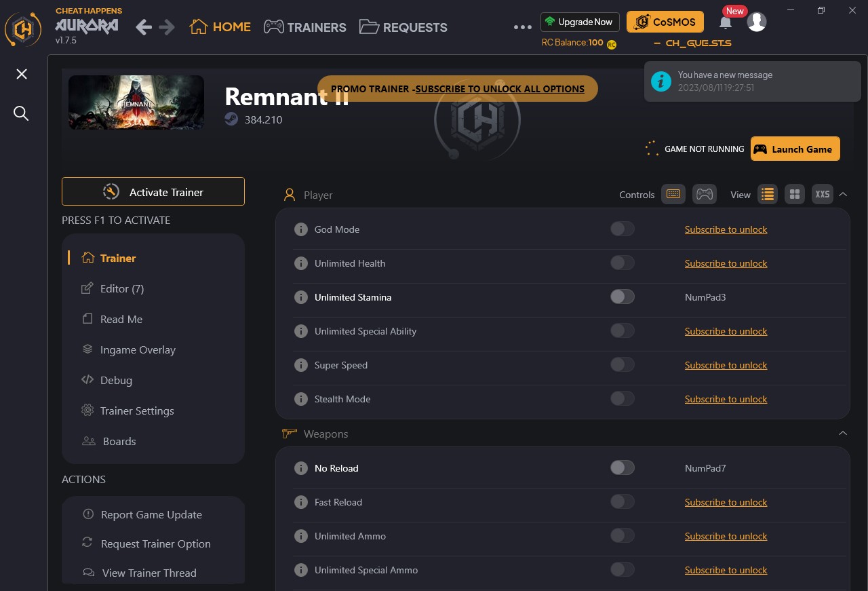Image resolution: width=868 pixels, height=591 pixels.
Task: Show info for Unlimited Health
Action: [301, 263]
